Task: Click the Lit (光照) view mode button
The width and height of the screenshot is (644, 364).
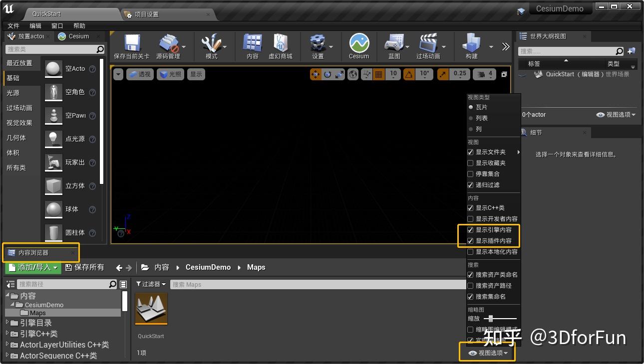Action: [x=170, y=74]
